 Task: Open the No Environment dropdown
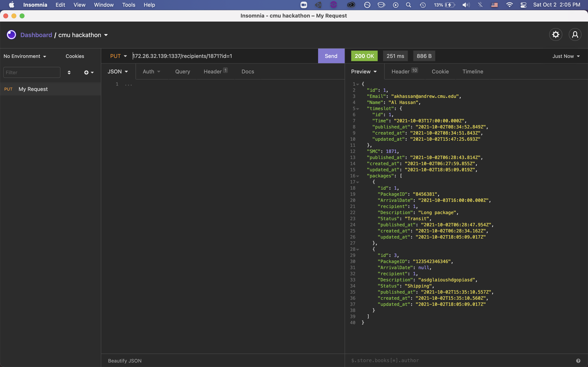25,56
